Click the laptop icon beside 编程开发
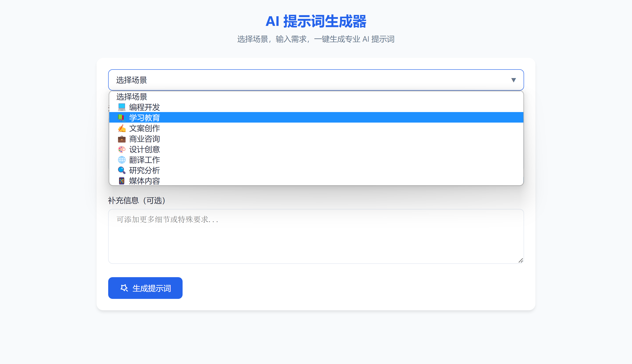The width and height of the screenshot is (632, 364). point(122,107)
